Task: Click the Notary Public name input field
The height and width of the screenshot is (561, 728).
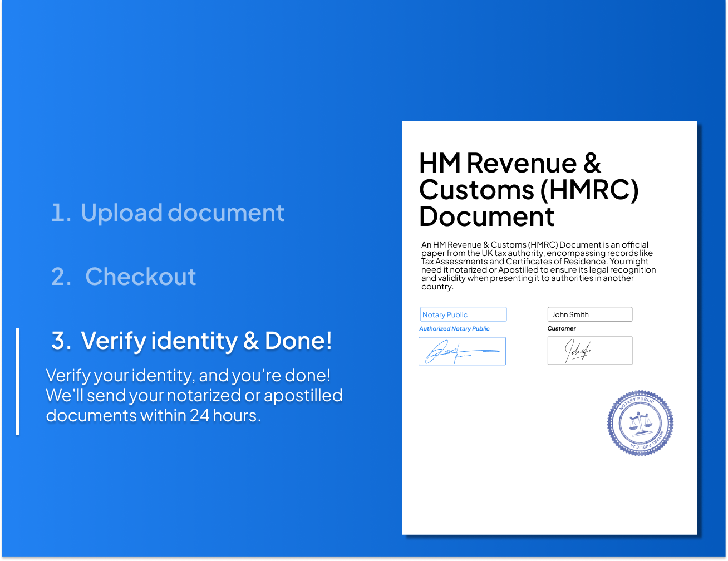Action: coord(463,314)
